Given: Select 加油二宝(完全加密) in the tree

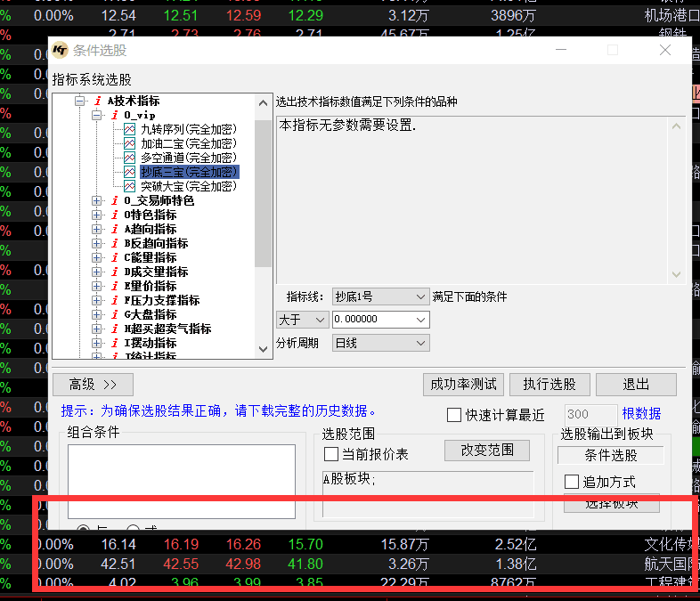Looking at the screenshot, I should [189, 143].
